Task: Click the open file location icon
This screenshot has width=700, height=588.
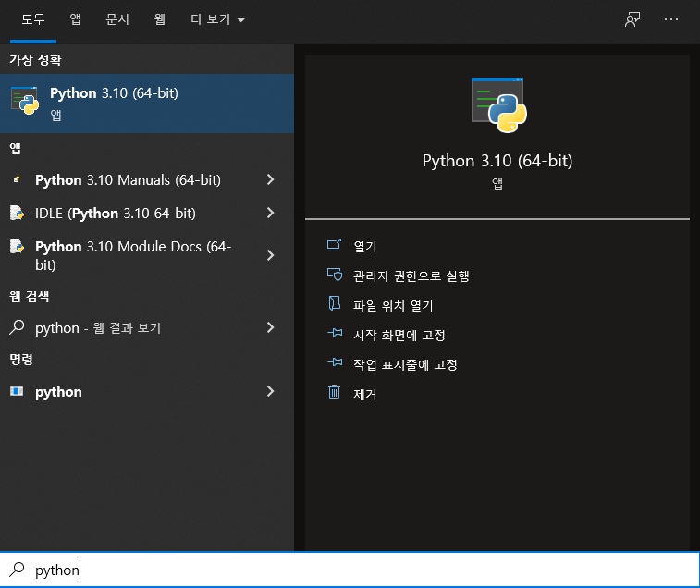Action: coord(335,303)
